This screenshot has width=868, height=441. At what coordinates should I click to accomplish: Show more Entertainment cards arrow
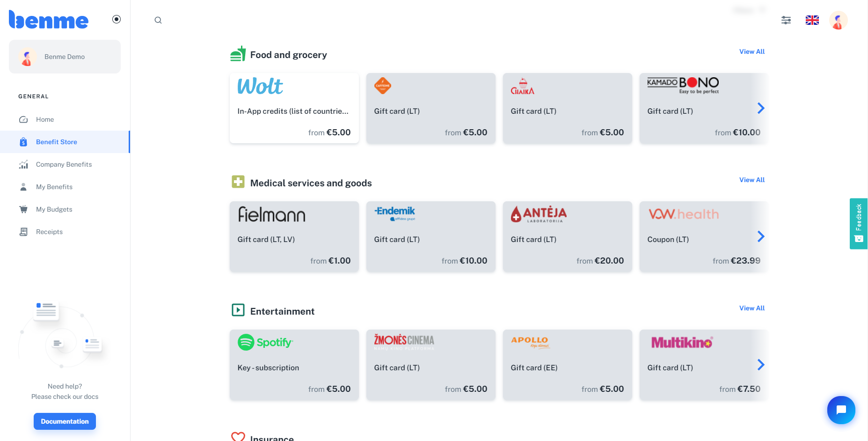click(x=761, y=365)
